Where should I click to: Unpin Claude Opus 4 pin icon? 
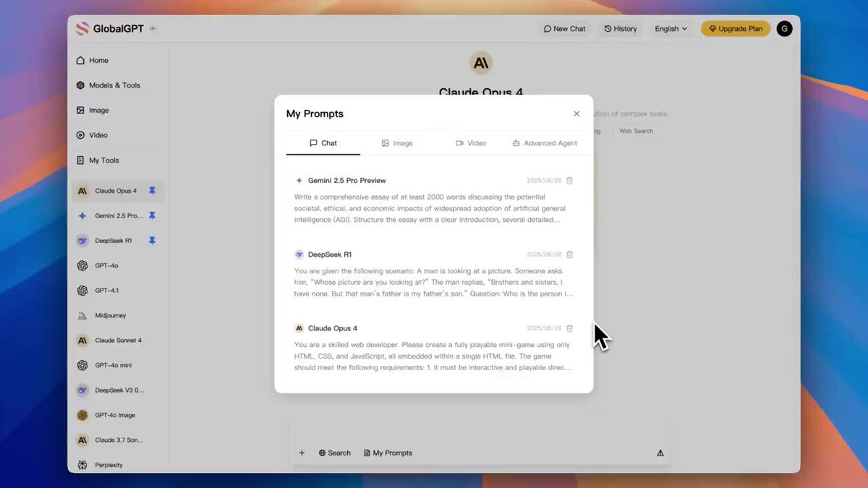click(152, 191)
